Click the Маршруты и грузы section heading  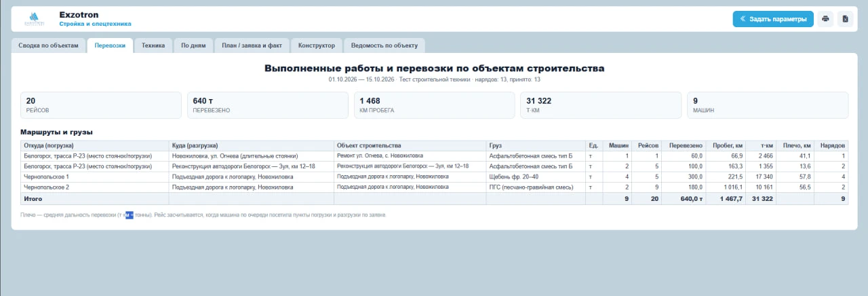click(56, 132)
